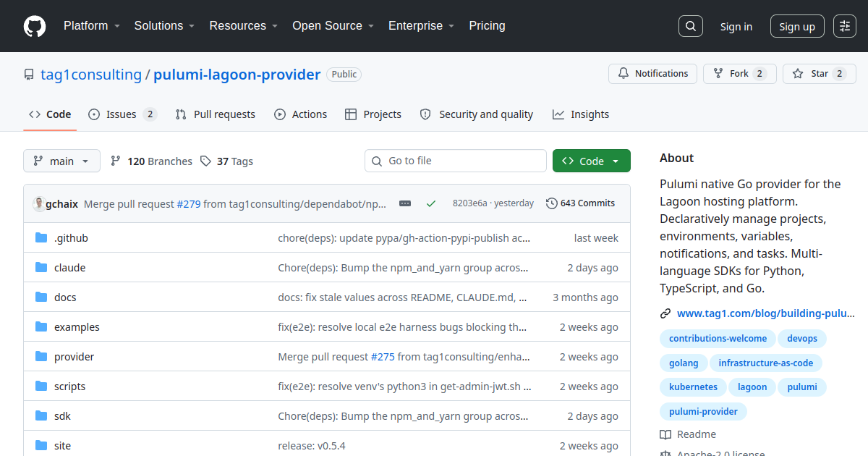Open the Pricing link
The height and width of the screenshot is (456, 868).
[x=487, y=26]
